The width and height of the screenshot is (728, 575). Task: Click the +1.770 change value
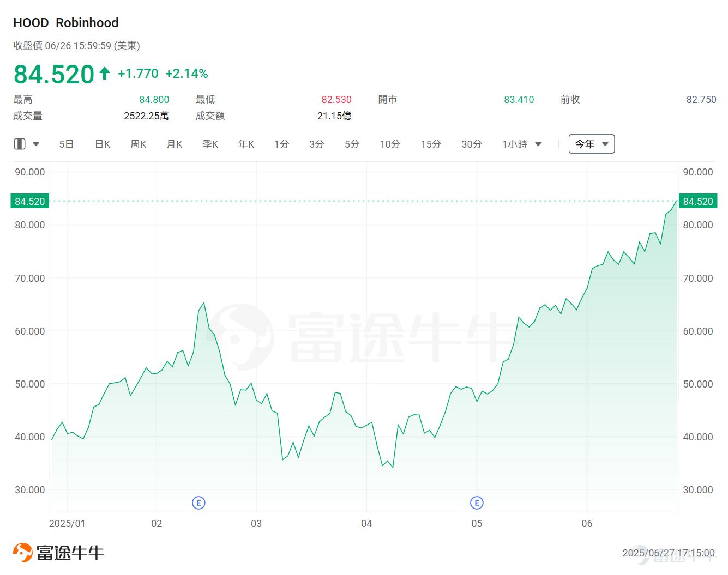[138, 74]
